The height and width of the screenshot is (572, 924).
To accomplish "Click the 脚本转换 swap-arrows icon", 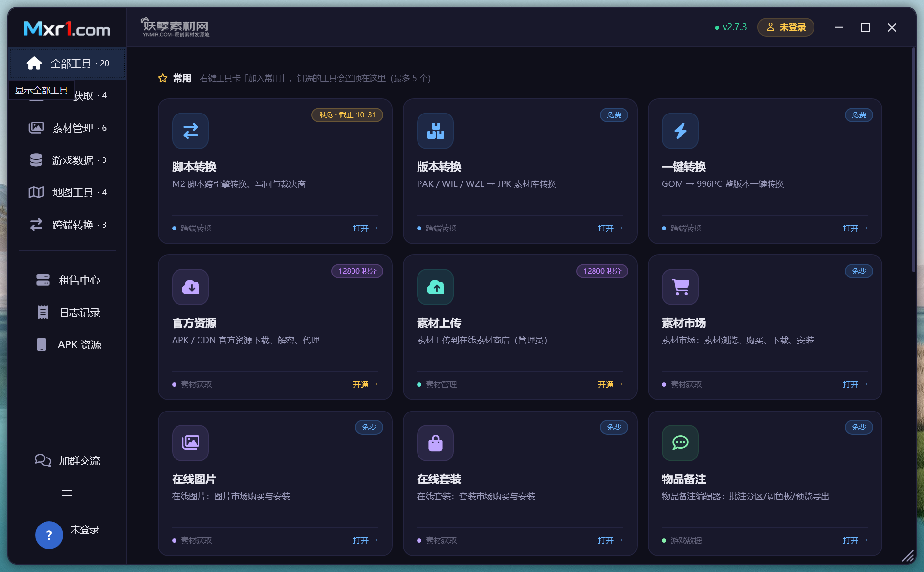I will [x=190, y=131].
